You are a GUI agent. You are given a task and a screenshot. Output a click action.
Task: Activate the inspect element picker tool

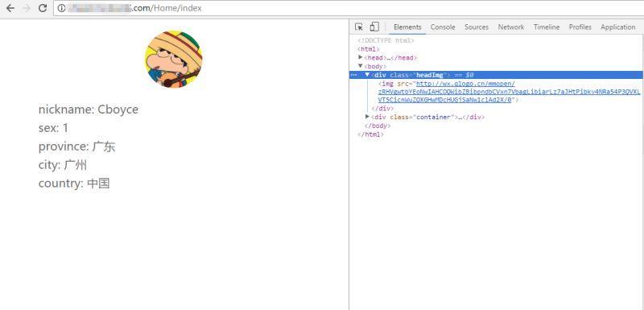(359, 27)
